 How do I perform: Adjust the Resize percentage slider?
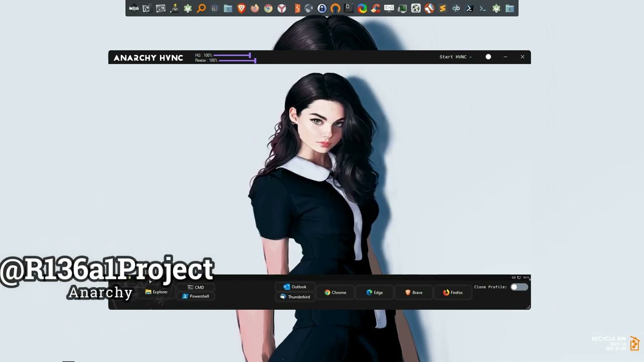237,60
